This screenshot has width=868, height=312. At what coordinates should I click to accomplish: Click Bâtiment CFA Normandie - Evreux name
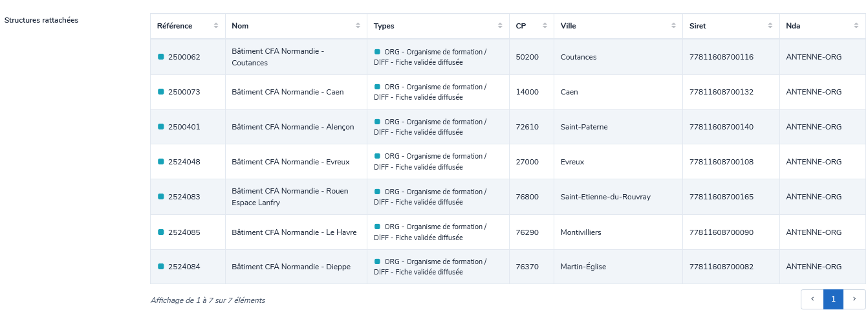290,162
